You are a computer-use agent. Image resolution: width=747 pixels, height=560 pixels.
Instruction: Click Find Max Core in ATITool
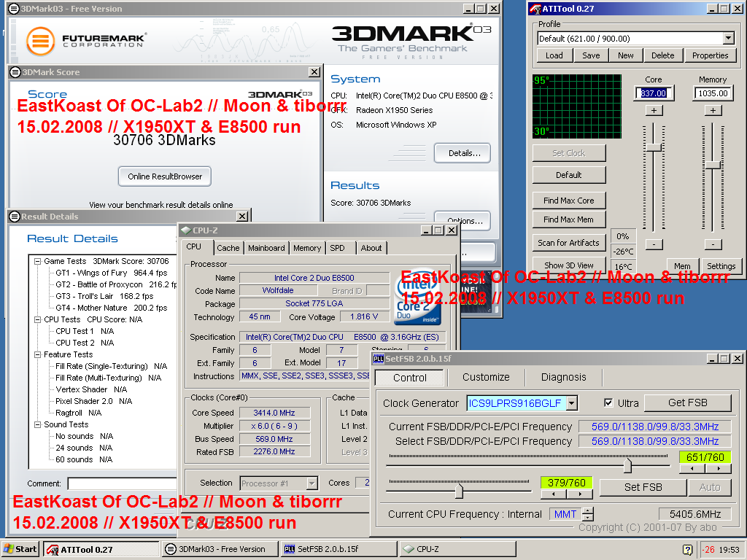(x=569, y=201)
